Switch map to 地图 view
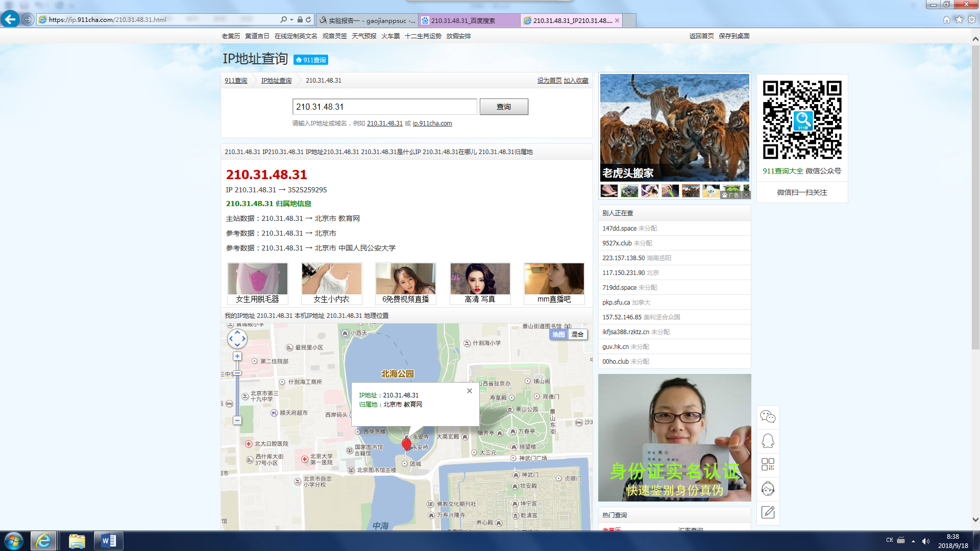Screen dimensions: 980x551 point(558,335)
